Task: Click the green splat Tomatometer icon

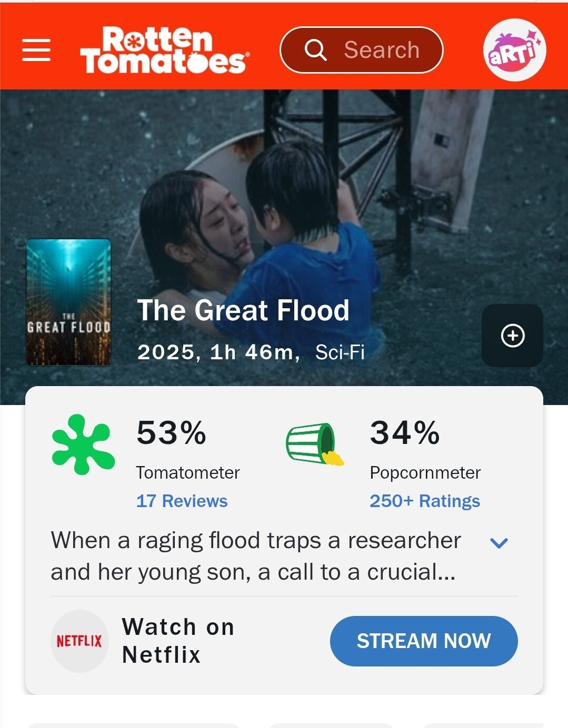Action: coord(83,444)
